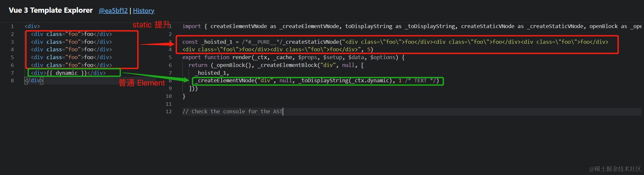Screen dimensions: 644x175
Task: Click the closing brace on output line 10
Action: [x=184, y=96]
